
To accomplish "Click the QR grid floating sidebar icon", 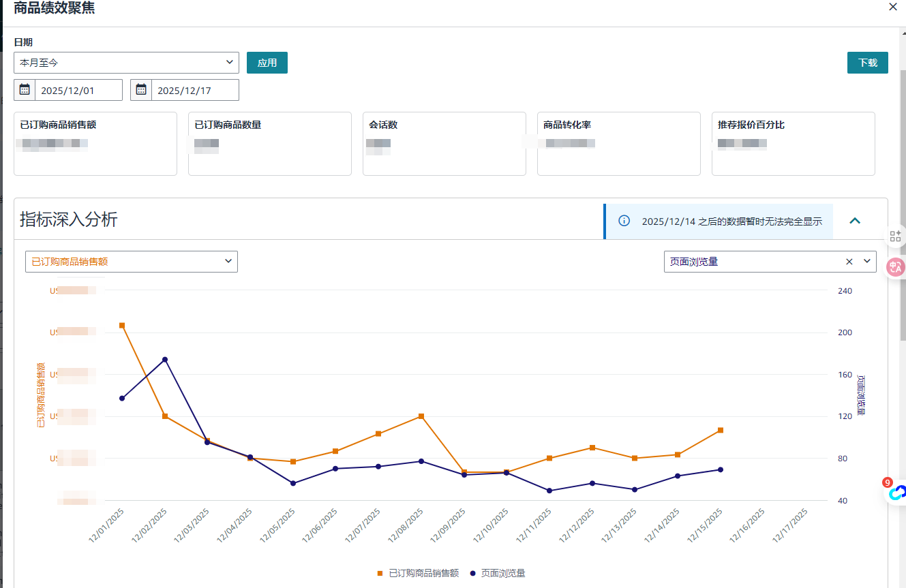I will pyautogui.click(x=895, y=236).
